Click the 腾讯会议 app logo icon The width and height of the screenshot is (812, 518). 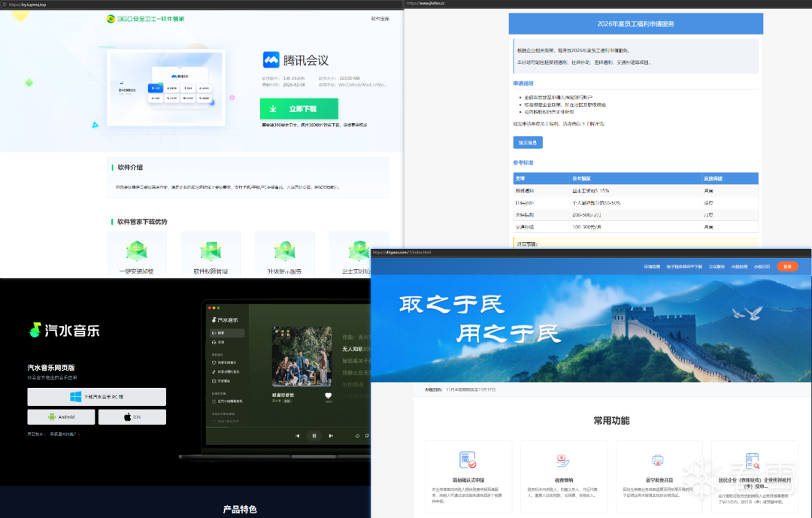point(271,60)
